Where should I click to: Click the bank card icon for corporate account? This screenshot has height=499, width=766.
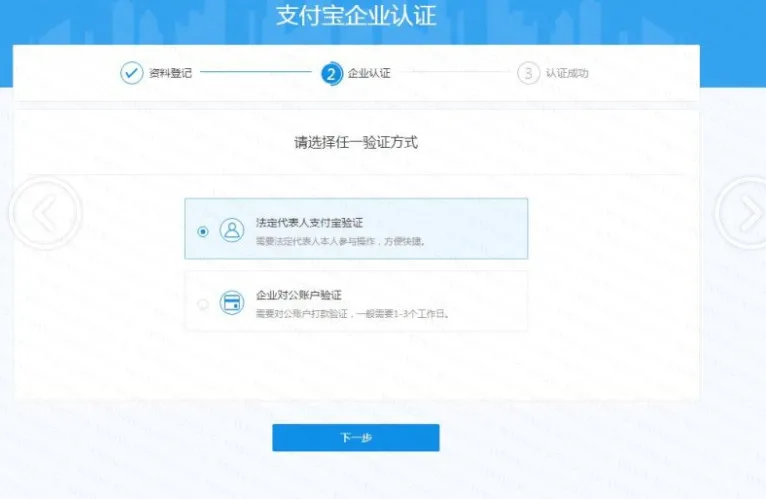tap(232, 303)
